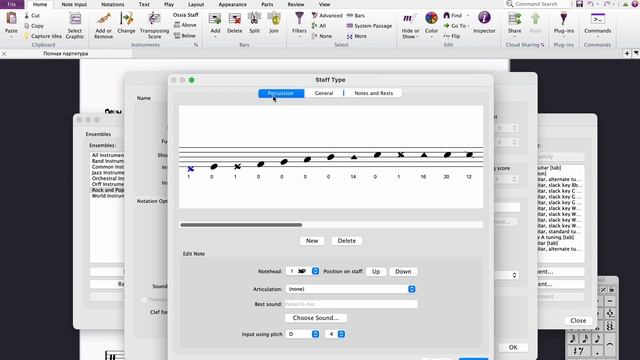The width and height of the screenshot is (640, 360).
Task: Click the Join bars icon
Action: [x=274, y=19]
